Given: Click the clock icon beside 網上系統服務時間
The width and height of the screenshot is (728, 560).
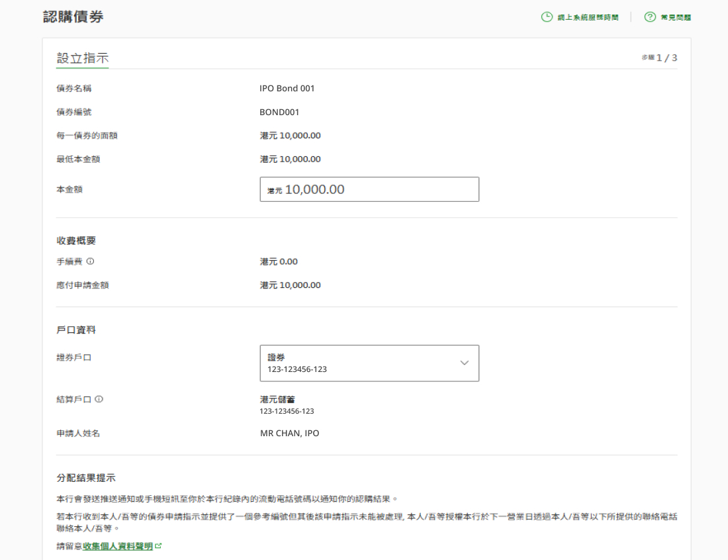Looking at the screenshot, I should tap(547, 17).
